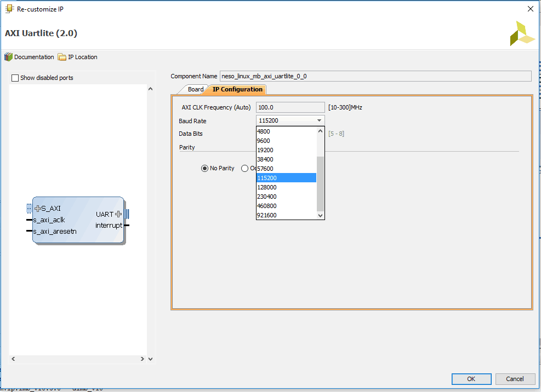This screenshot has height=392, width=541.
Task: Expand the UART interface plus icon
Action: tap(118, 214)
